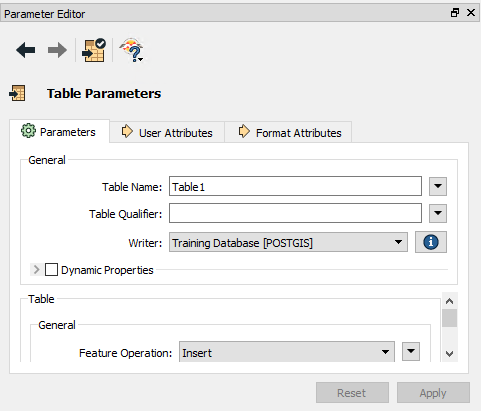Click the scrollbar down arrow
The image size is (481, 411).
tap(449, 354)
